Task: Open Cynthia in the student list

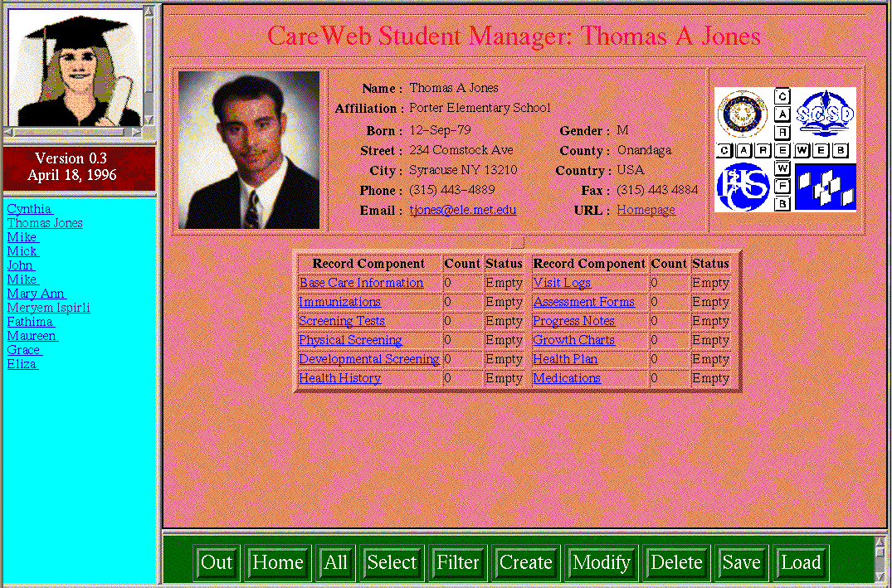Action: pos(30,209)
